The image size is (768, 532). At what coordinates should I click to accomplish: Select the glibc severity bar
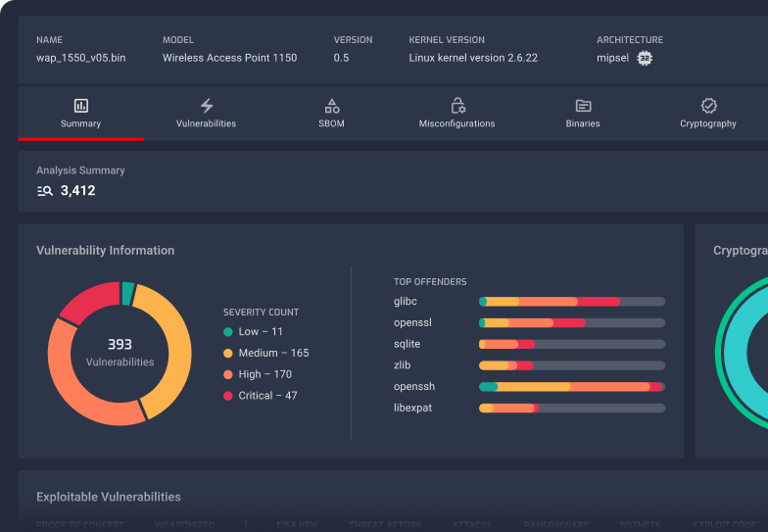point(572,302)
